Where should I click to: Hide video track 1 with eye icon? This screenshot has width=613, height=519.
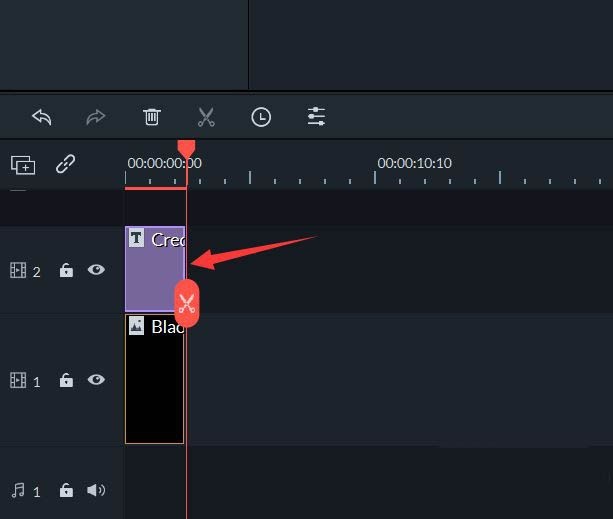(x=96, y=379)
